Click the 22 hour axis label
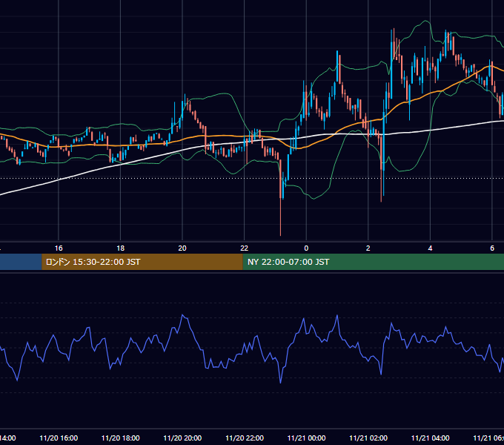 245,248
